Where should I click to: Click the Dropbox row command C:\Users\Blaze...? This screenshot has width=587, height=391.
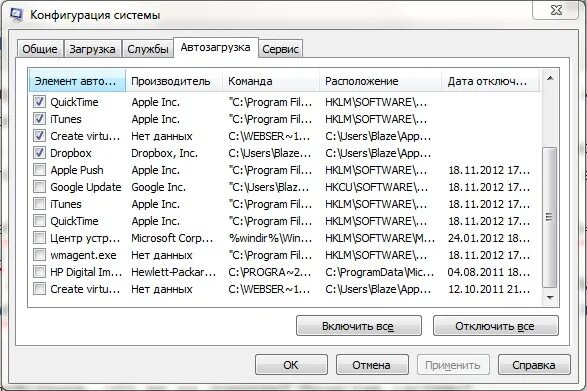(x=270, y=153)
